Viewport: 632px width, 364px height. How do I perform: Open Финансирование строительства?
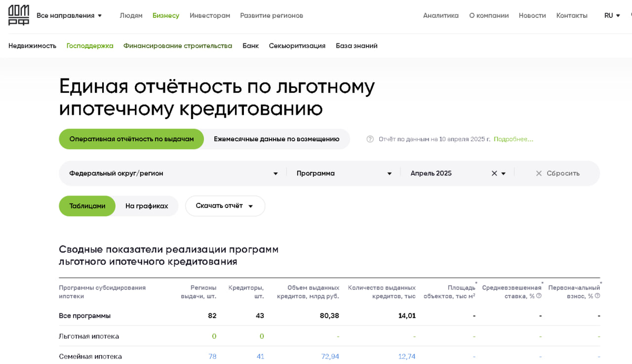coord(177,46)
